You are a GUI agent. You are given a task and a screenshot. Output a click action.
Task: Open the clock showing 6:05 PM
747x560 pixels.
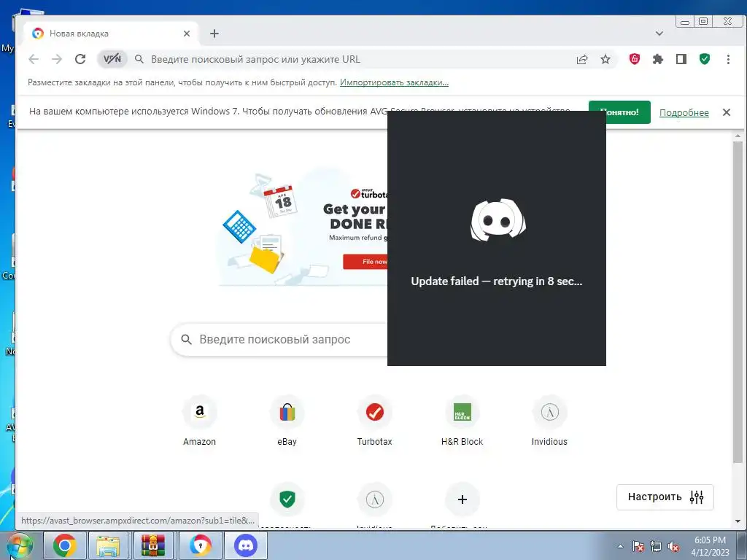click(710, 546)
